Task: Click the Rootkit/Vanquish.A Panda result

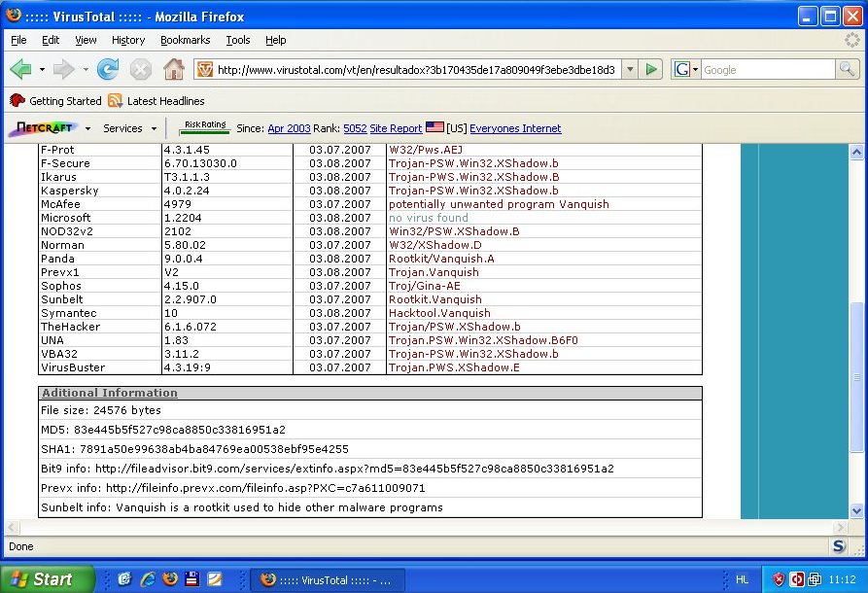Action: point(441,259)
